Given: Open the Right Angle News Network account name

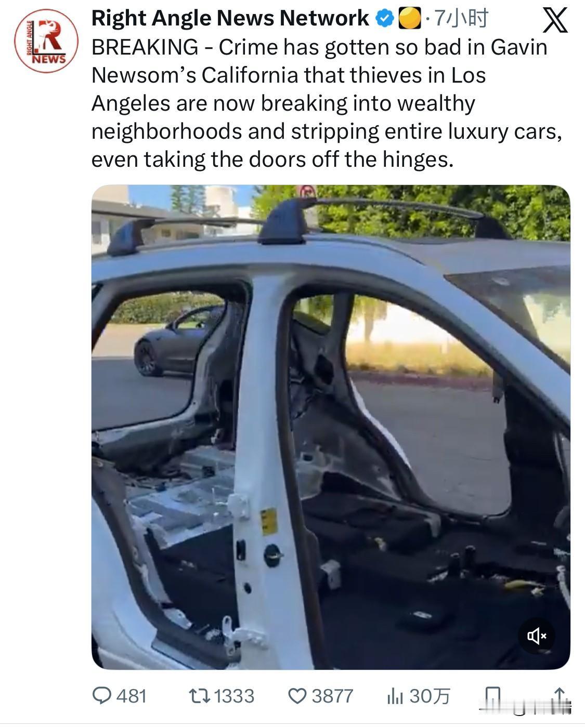Looking at the screenshot, I should click(230, 19).
